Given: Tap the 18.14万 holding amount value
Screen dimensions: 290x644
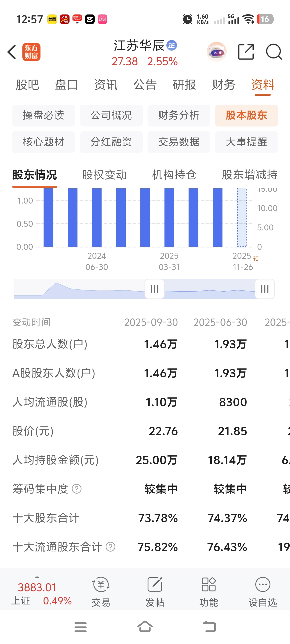Looking at the screenshot, I should tap(227, 460).
